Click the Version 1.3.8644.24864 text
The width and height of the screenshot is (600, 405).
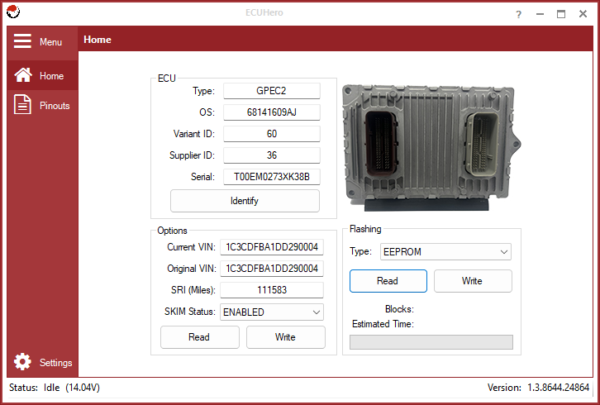pos(538,388)
